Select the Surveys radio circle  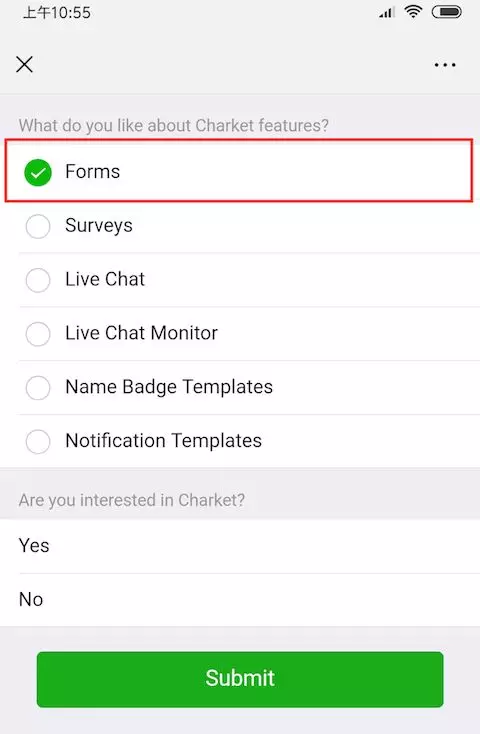coord(38,227)
